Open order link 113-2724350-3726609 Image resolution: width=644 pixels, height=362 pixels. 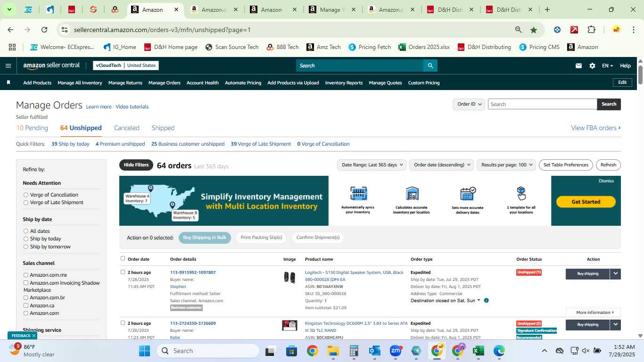tap(193, 323)
